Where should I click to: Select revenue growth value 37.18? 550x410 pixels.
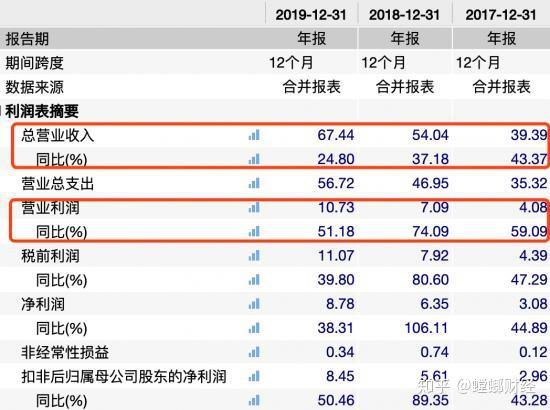(x=430, y=159)
